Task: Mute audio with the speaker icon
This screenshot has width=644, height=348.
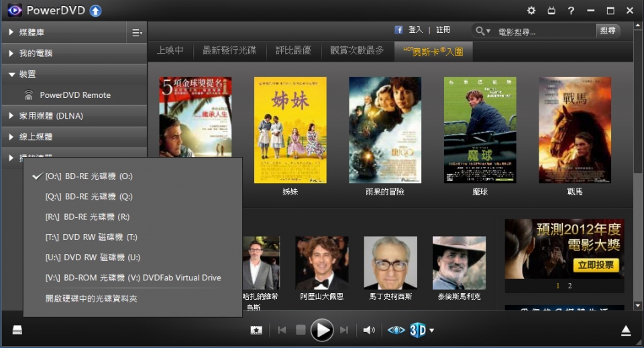Action: (x=368, y=330)
